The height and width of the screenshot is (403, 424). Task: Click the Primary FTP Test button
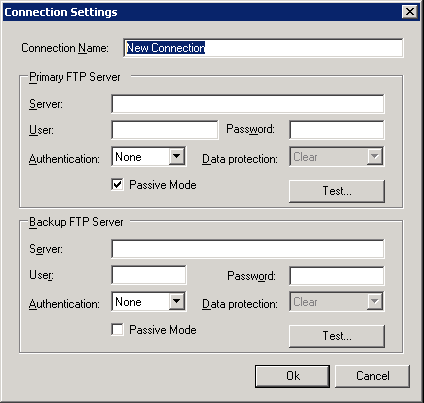[337, 191]
